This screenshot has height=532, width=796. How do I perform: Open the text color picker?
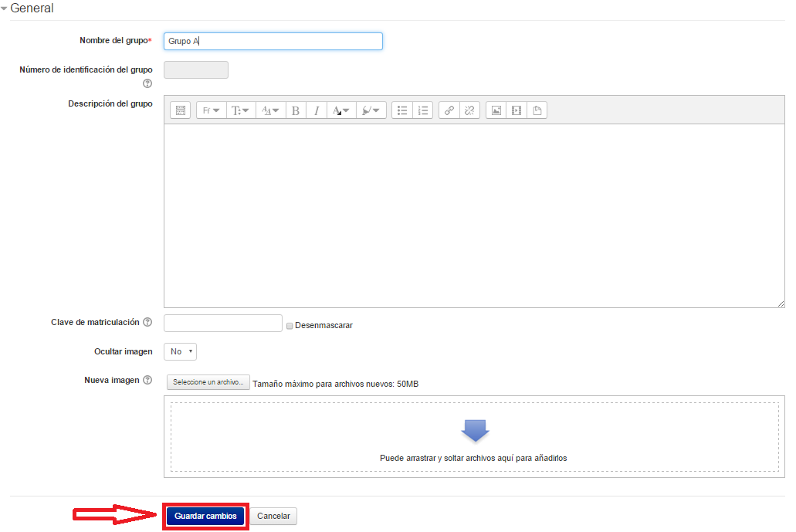pyautogui.click(x=340, y=110)
